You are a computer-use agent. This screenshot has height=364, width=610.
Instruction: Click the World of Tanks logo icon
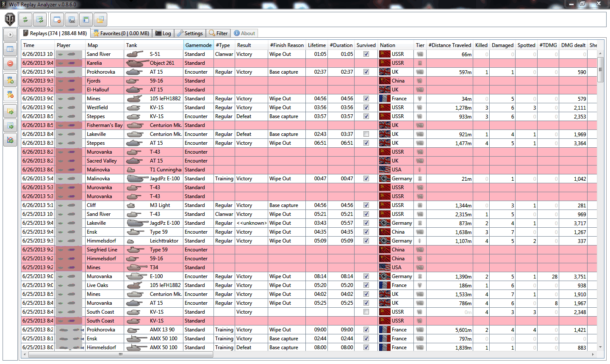[x=10, y=19]
